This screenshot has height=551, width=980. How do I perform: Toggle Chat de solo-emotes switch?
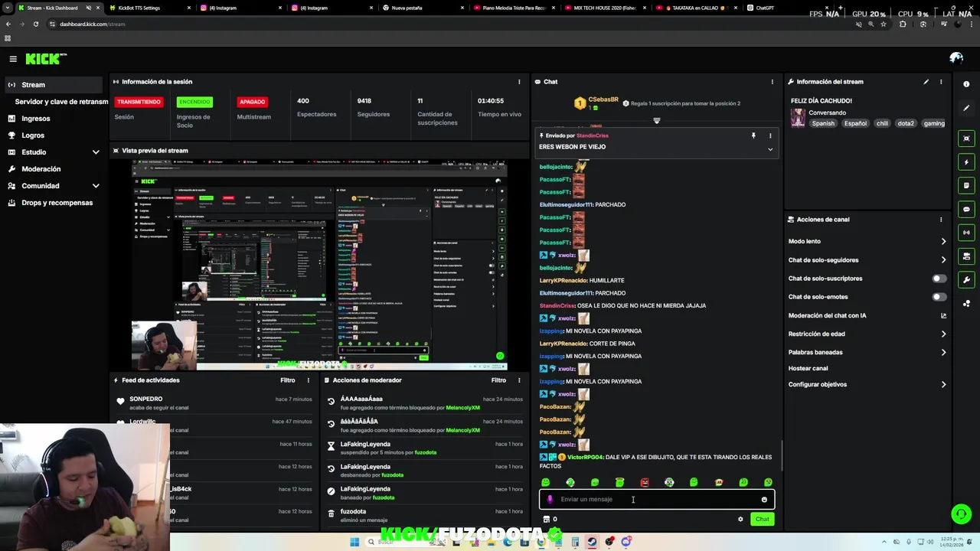pos(939,297)
